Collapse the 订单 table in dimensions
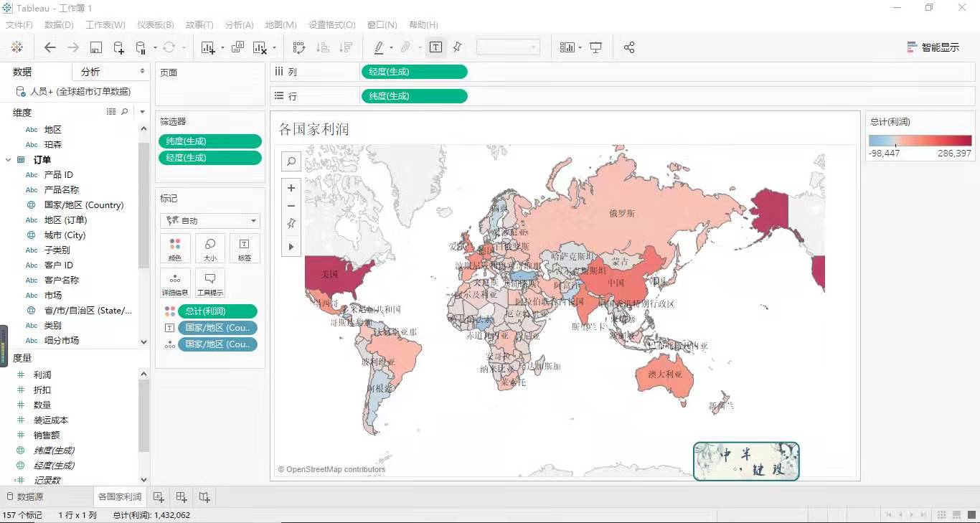 pyautogui.click(x=9, y=160)
